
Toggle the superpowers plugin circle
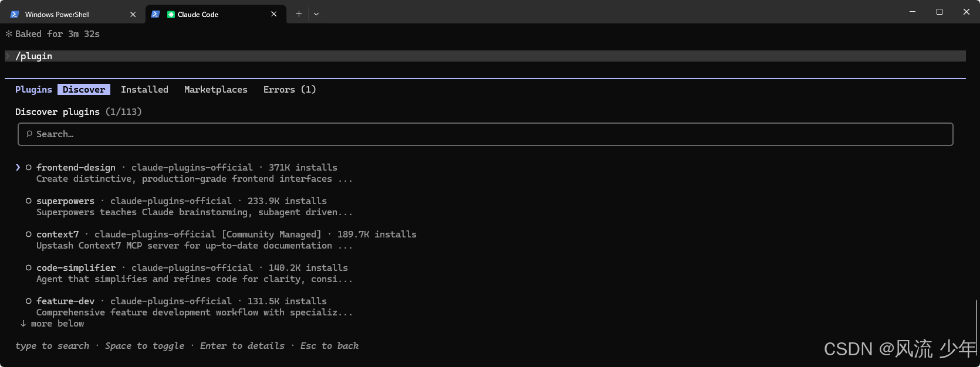28,201
